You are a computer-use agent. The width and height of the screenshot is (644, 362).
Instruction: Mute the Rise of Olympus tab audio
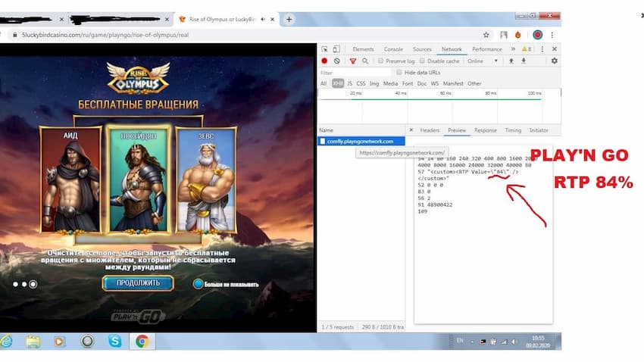tap(263, 19)
